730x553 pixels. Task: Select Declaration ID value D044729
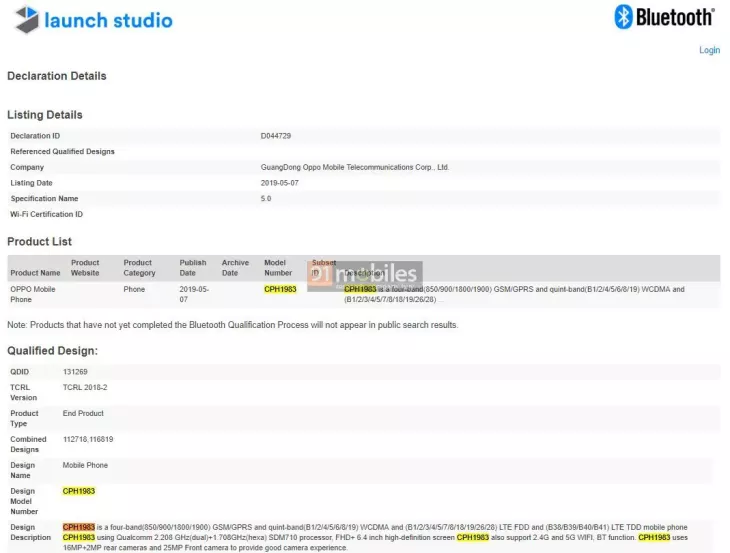coord(276,136)
